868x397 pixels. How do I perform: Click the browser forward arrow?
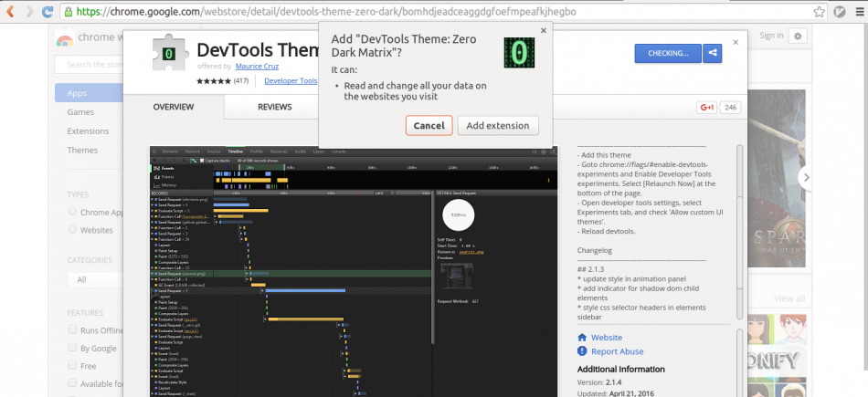29,11
